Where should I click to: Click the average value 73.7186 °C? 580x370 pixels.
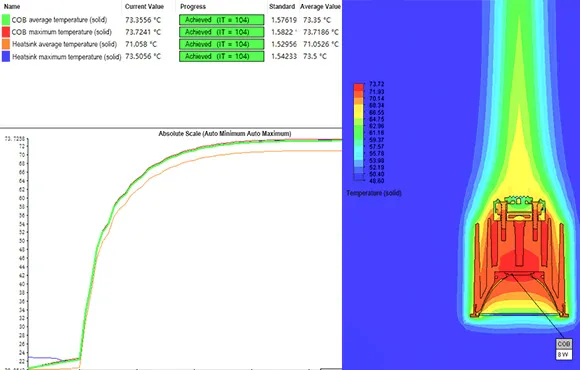(x=321, y=32)
